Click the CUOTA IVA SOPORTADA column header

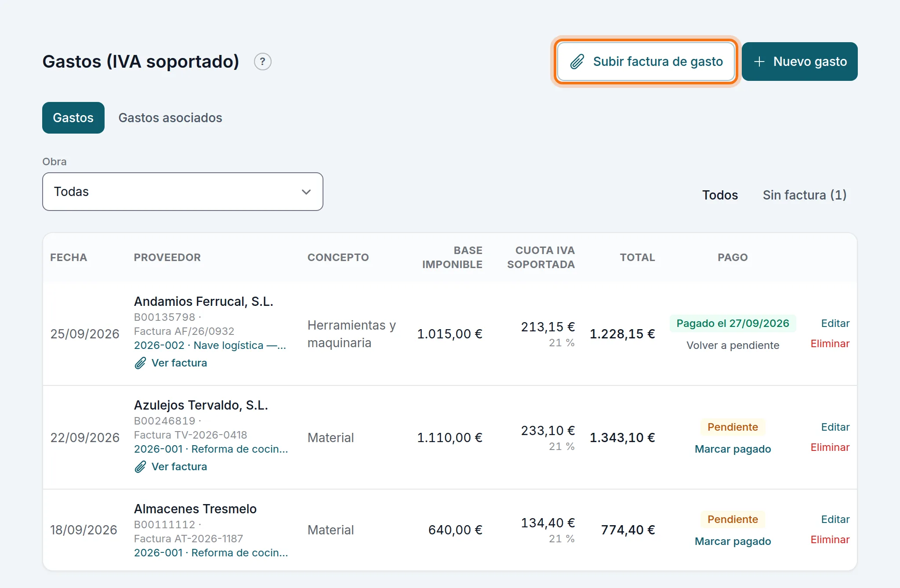541,258
